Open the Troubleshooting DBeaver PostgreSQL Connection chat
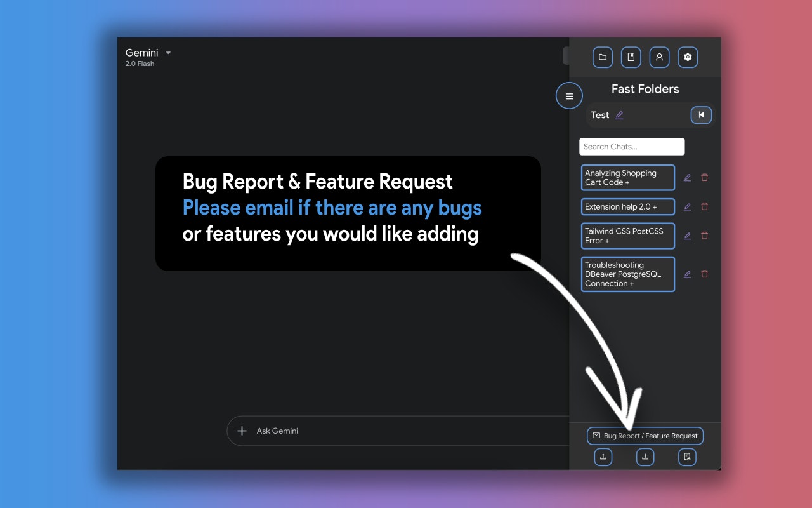Screen dimensions: 812x508 tap(628, 274)
